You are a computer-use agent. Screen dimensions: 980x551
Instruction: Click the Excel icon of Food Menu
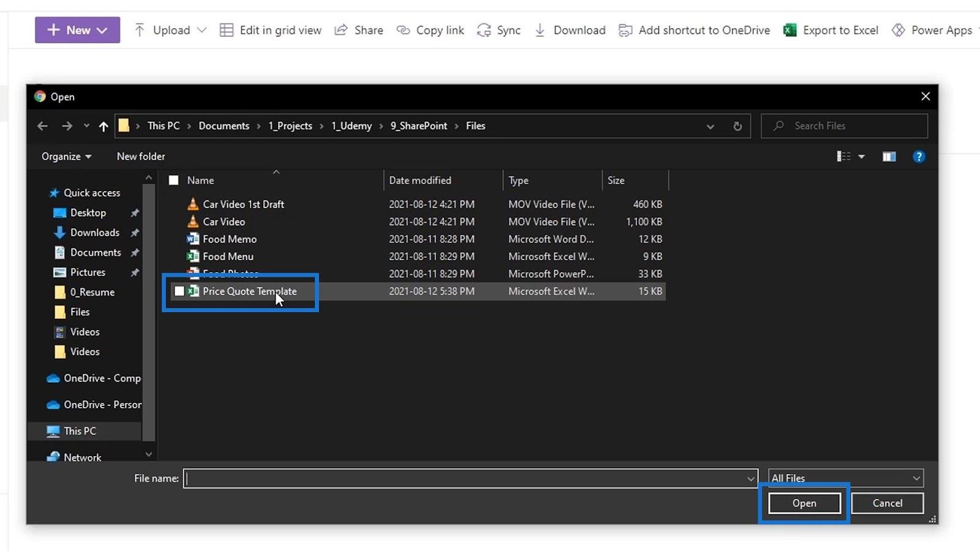[193, 257]
